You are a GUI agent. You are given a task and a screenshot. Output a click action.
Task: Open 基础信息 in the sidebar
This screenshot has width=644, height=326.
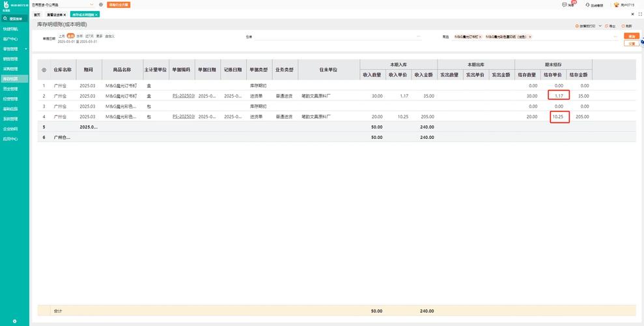[10, 109]
